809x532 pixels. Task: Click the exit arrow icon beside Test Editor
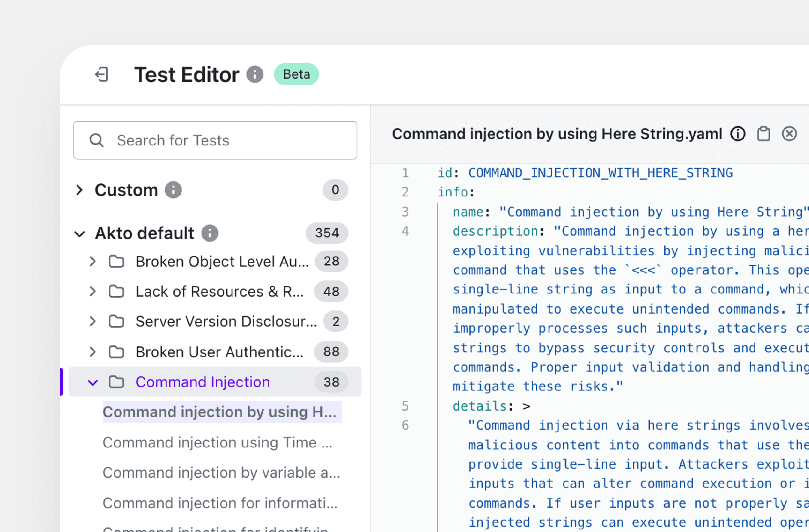(102, 74)
